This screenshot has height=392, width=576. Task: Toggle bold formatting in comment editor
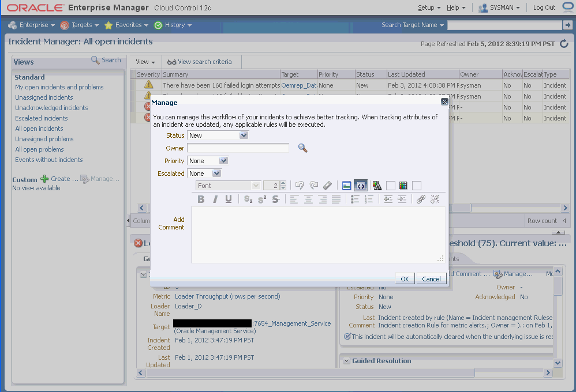point(201,199)
